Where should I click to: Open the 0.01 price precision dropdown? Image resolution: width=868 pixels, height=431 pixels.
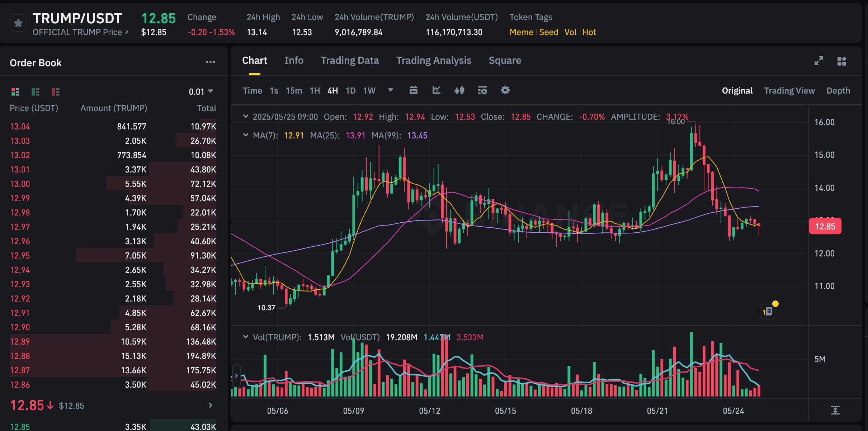(201, 92)
